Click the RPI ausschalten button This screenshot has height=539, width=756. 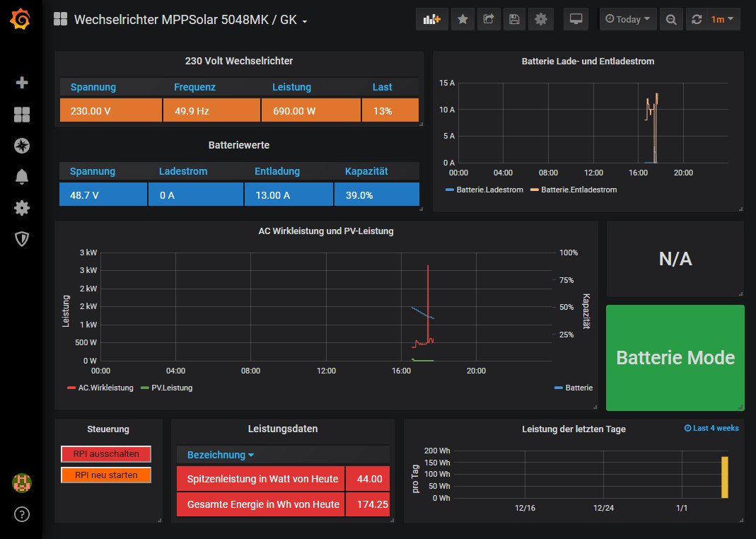(107, 454)
